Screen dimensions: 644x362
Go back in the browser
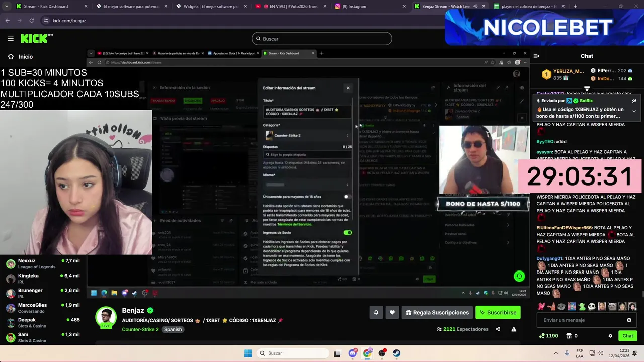(7, 21)
